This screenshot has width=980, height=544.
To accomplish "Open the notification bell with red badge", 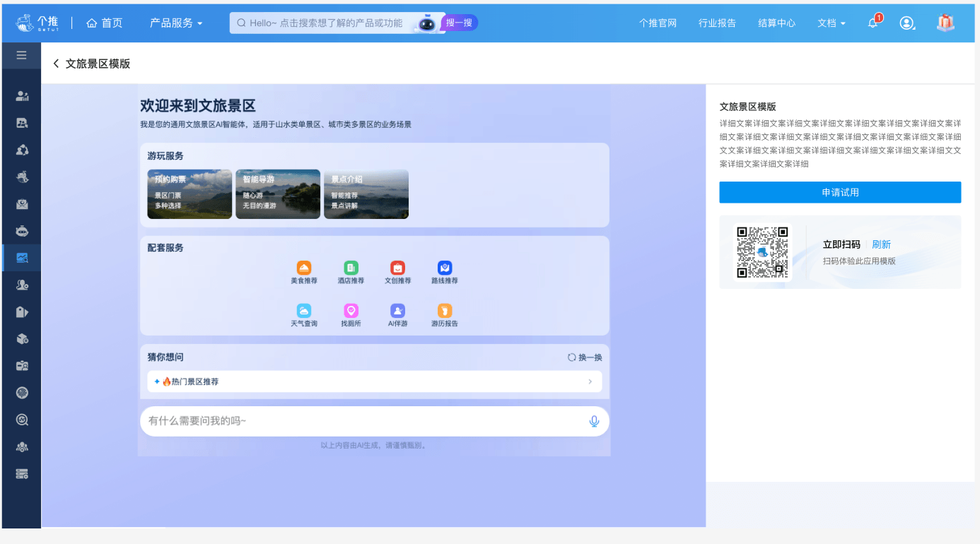I will click(x=872, y=23).
